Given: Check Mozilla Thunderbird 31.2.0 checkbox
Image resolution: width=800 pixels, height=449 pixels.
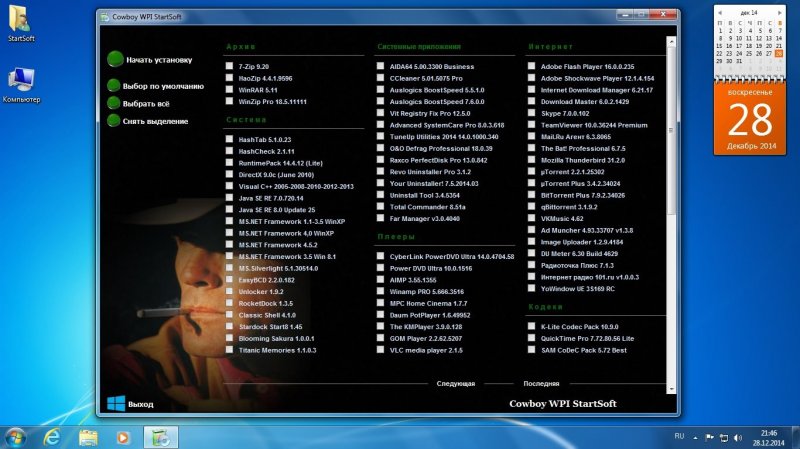Looking at the screenshot, I should point(531,160).
